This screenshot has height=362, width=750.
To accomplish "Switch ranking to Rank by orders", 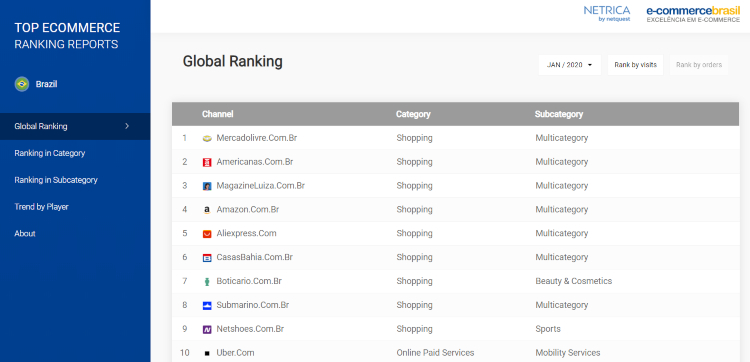I will point(699,65).
